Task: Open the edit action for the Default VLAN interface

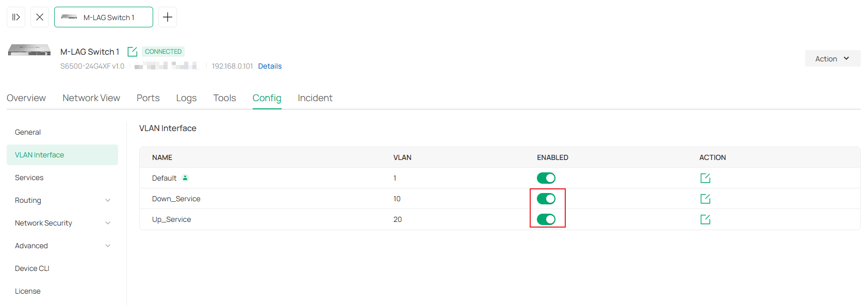Action: [705, 178]
